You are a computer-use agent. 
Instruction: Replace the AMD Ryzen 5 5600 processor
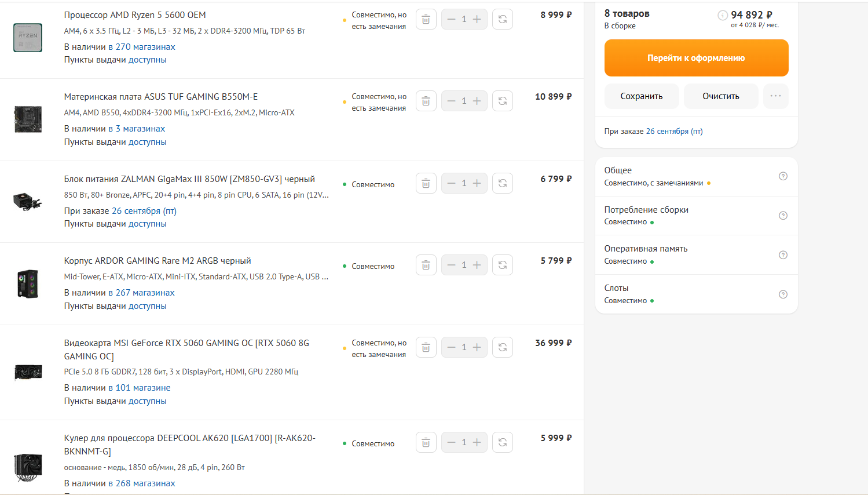coord(502,19)
